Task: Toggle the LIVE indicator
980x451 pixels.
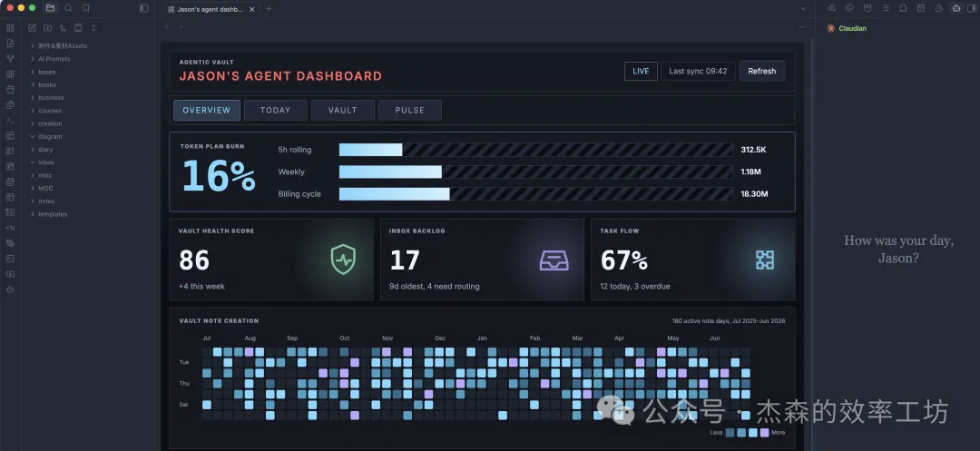Action: click(641, 71)
